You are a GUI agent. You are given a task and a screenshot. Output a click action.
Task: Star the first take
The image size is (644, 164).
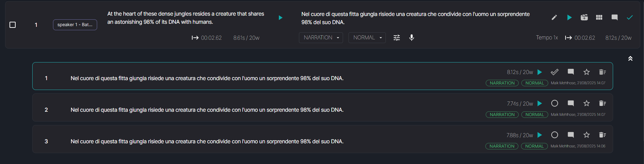point(587,72)
